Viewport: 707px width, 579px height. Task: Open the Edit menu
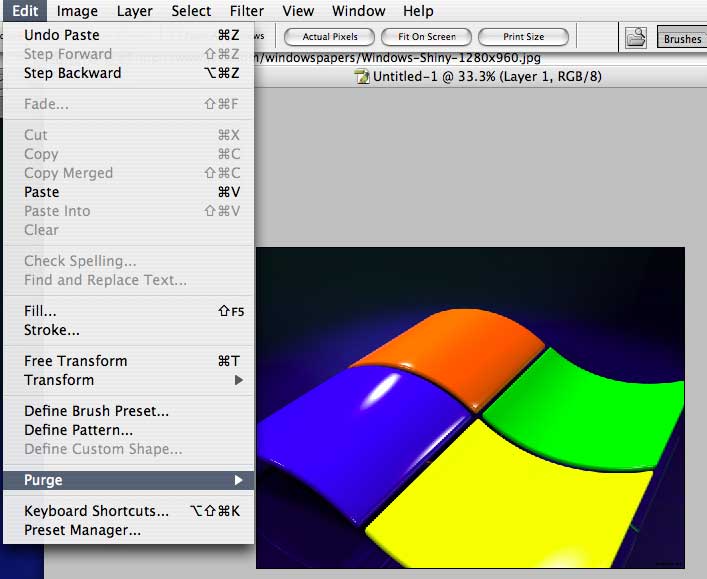[25, 10]
